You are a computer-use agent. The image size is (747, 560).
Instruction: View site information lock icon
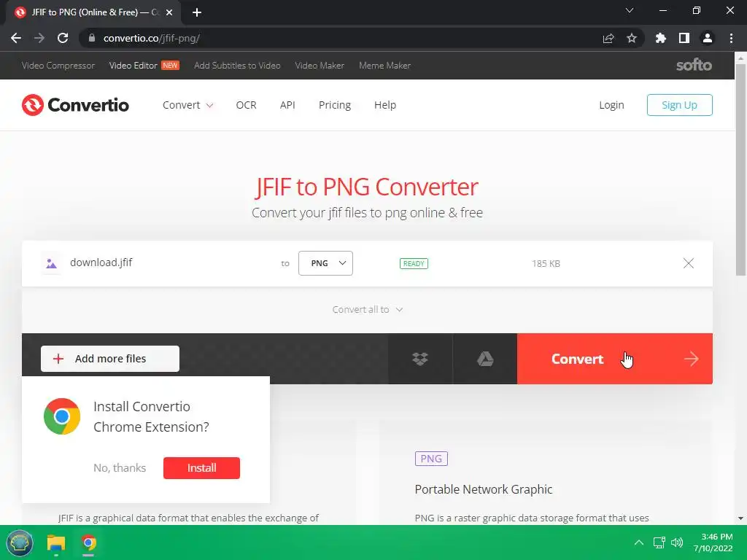(x=92, y=38)
